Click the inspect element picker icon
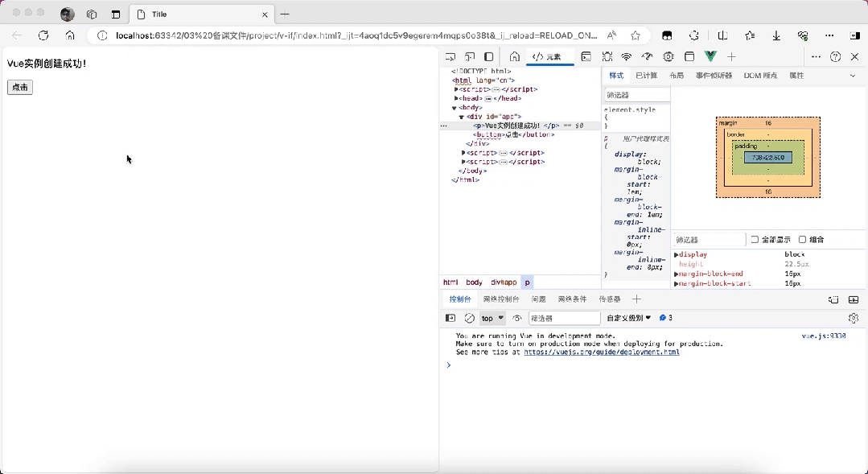 (450, 56)
